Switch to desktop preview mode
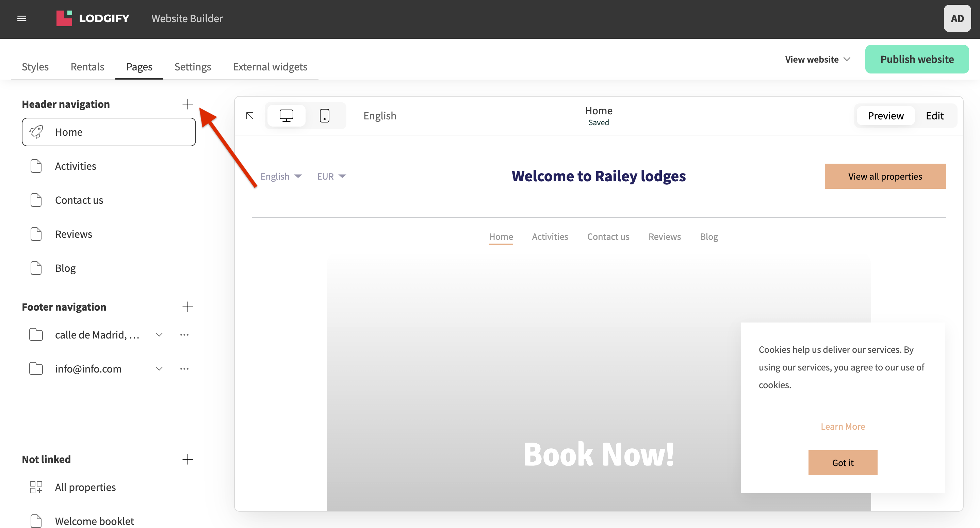The image size is (980, 528). point(287,116)
